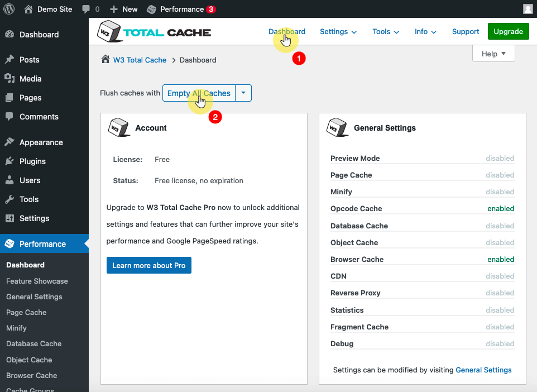The width and height of the screenshot is (537, 392).
Task: Open the flush caches options arrow
Action: (x=243, y=93)
